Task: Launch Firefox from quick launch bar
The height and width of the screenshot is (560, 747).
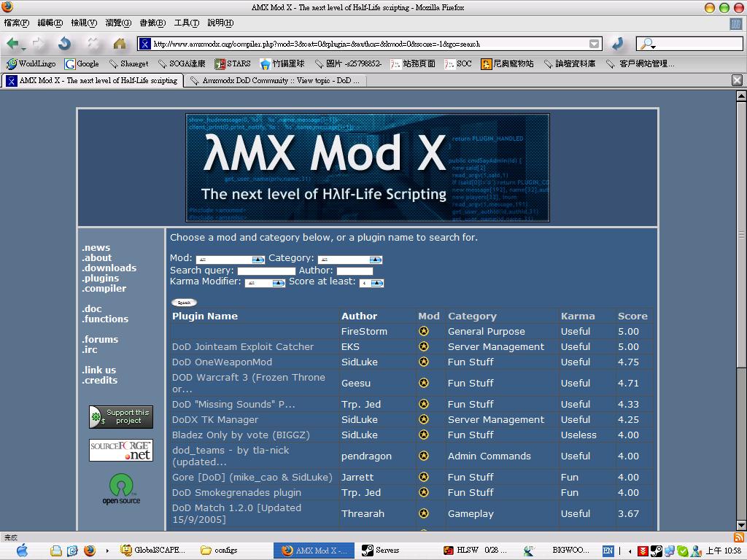Action: (x=90, y=551)
